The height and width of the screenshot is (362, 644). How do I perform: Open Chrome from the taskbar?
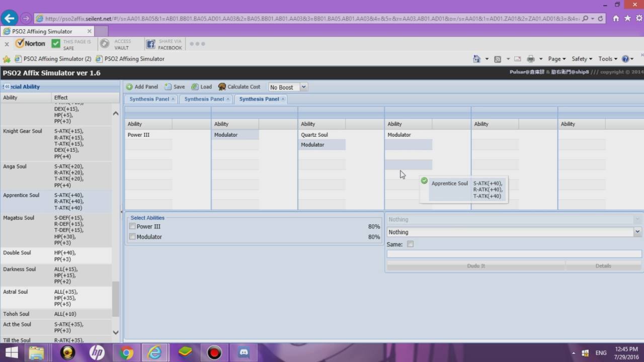click(x=126, y=353)
